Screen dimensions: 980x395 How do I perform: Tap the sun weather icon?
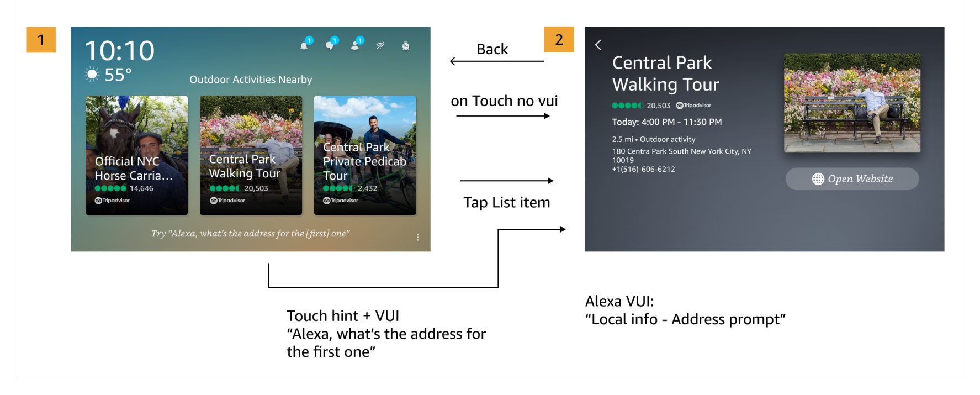click(x=92, y=74)
